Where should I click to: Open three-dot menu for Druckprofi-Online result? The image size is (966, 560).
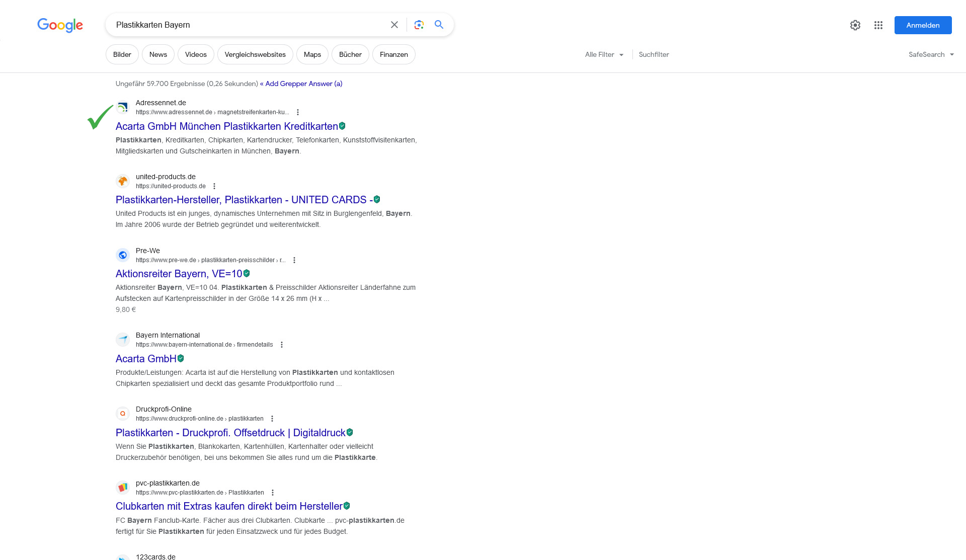coord(272,419)
